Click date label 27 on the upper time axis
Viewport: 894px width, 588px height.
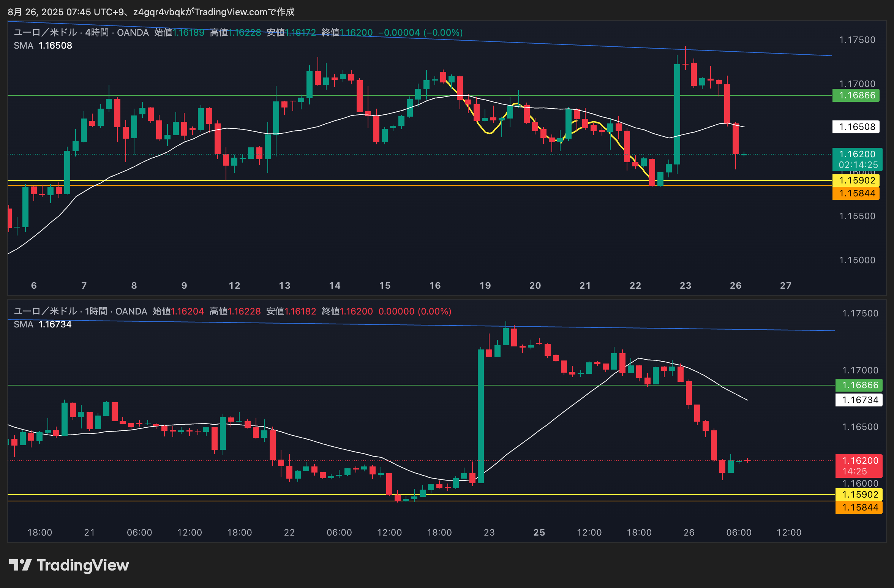point(786,286)
